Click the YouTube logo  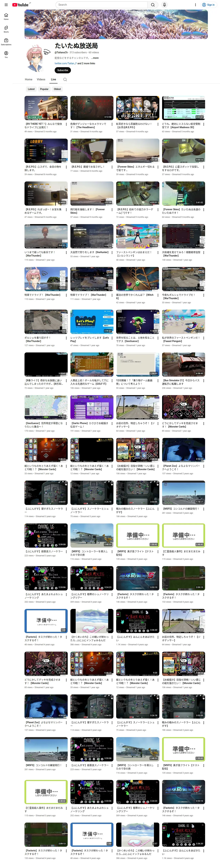(20, 5)
